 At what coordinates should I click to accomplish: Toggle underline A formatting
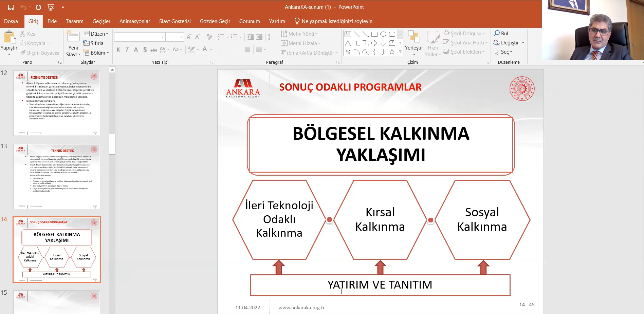coord(136,50)
